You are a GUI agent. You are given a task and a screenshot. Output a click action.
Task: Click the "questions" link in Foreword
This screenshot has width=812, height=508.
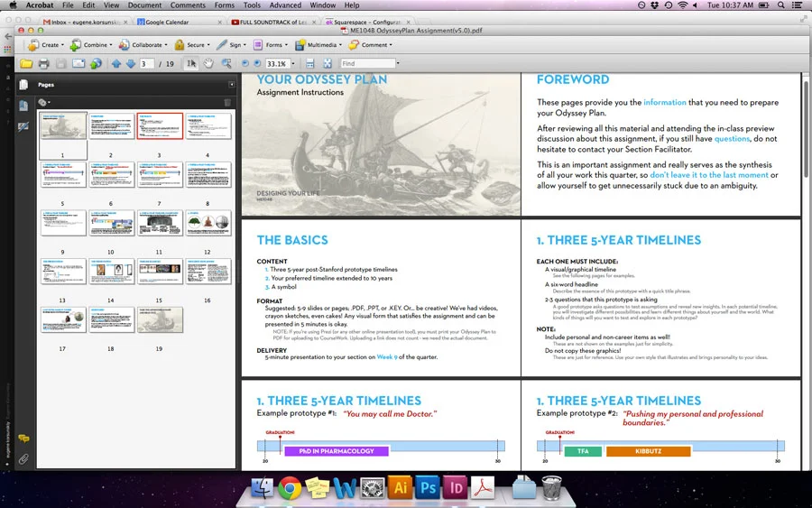[x=732, y=139]
